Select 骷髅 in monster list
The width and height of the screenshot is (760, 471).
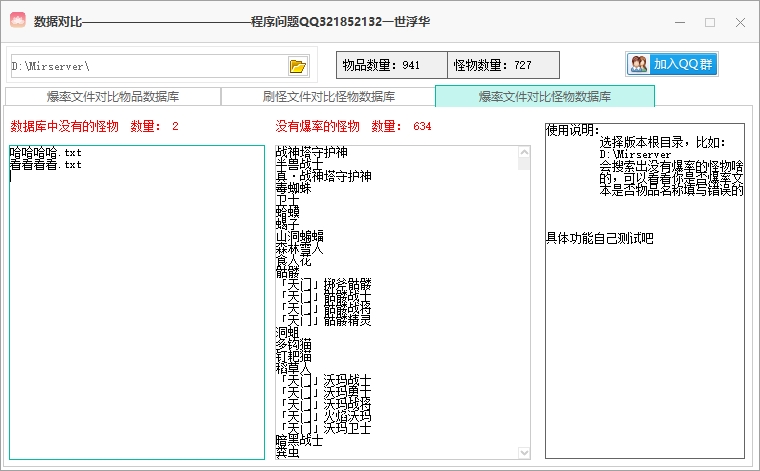288,272
